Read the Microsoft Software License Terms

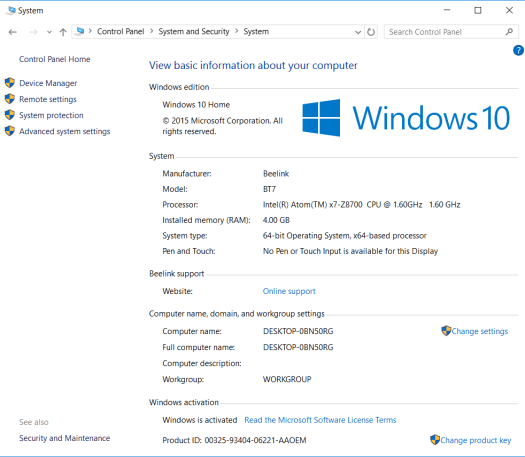(x=320, y=420)
